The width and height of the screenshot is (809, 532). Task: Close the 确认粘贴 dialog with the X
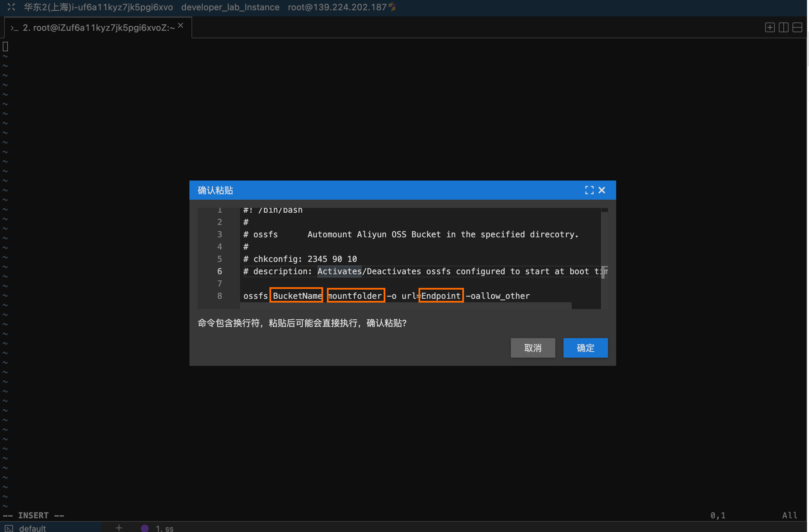point(602,190)
